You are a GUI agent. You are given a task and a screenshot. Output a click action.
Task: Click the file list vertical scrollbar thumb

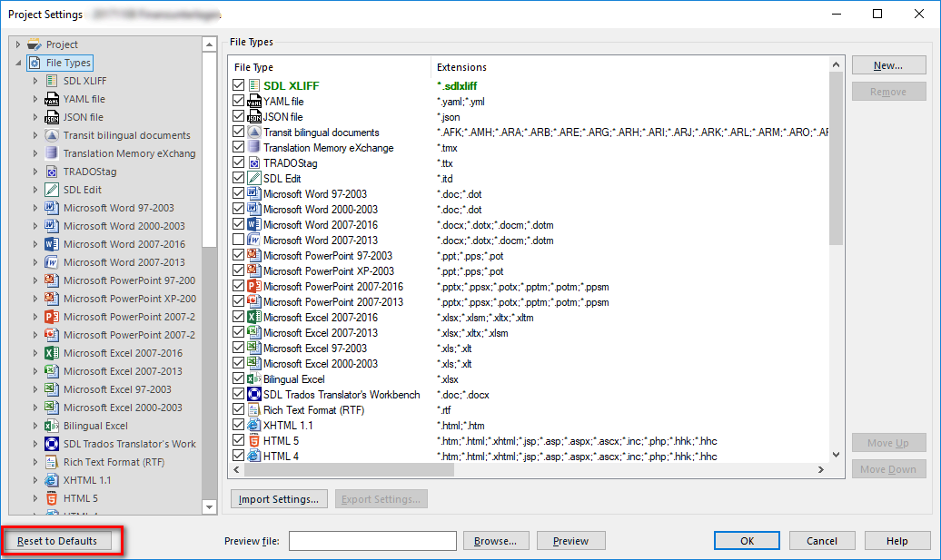point(836,158)
